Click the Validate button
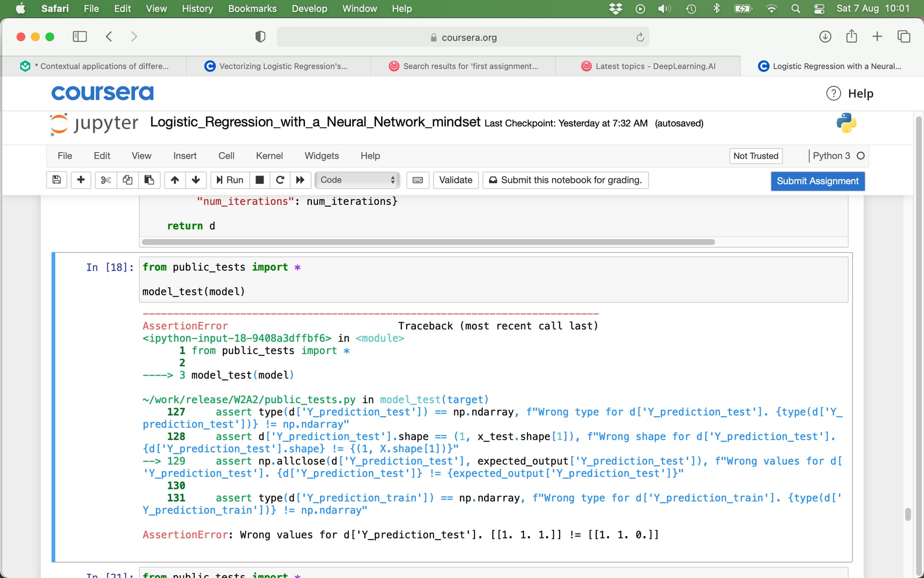 [x=455, y=180]
